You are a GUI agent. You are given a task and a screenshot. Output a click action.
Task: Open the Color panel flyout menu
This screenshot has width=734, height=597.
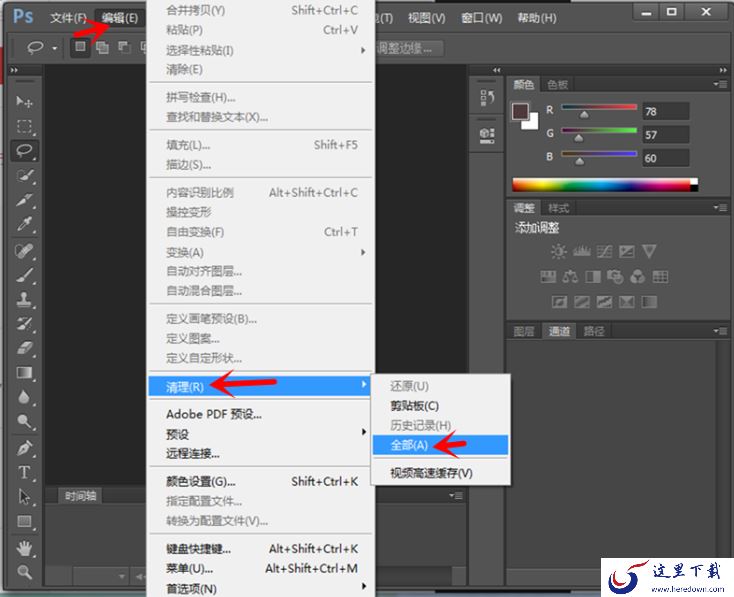[720, 84]
